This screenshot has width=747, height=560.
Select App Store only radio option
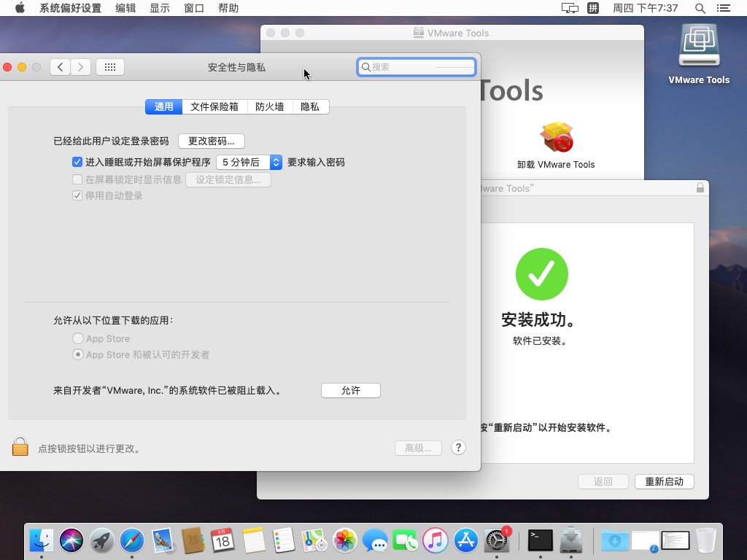[77, 338]
